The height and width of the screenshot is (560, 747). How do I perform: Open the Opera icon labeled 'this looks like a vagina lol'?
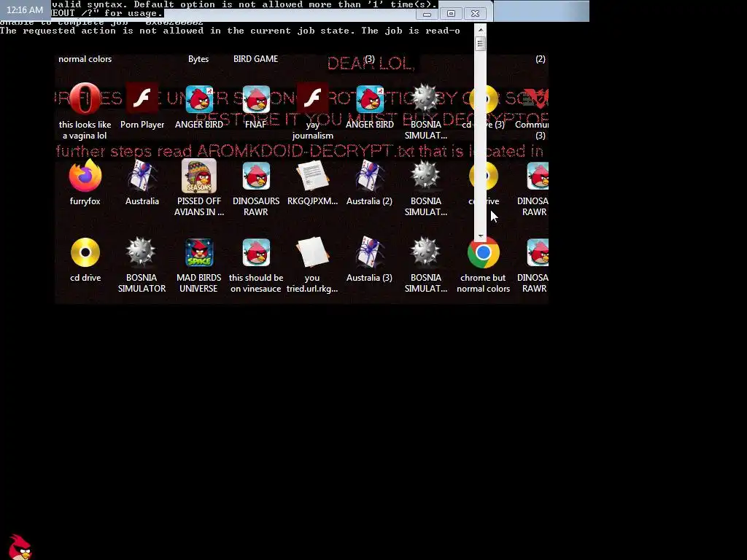85,99
